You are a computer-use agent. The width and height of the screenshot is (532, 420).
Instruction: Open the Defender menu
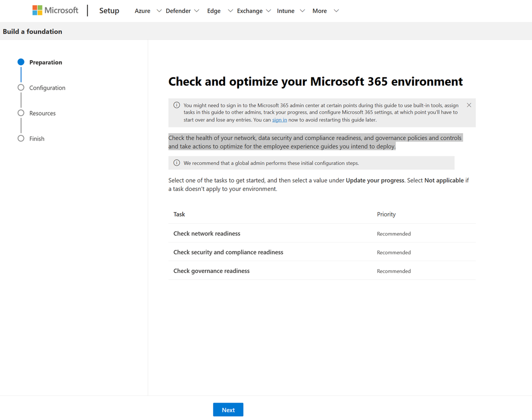[178, 11]
